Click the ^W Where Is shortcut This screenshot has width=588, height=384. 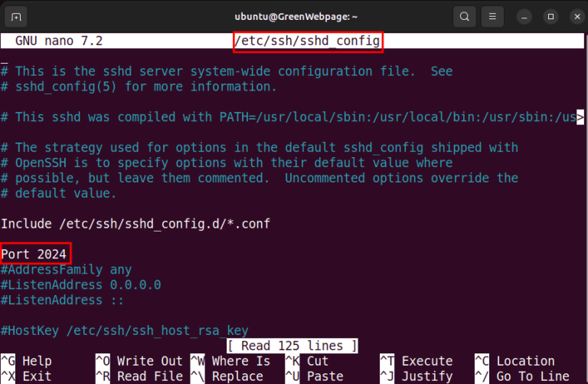230,361
